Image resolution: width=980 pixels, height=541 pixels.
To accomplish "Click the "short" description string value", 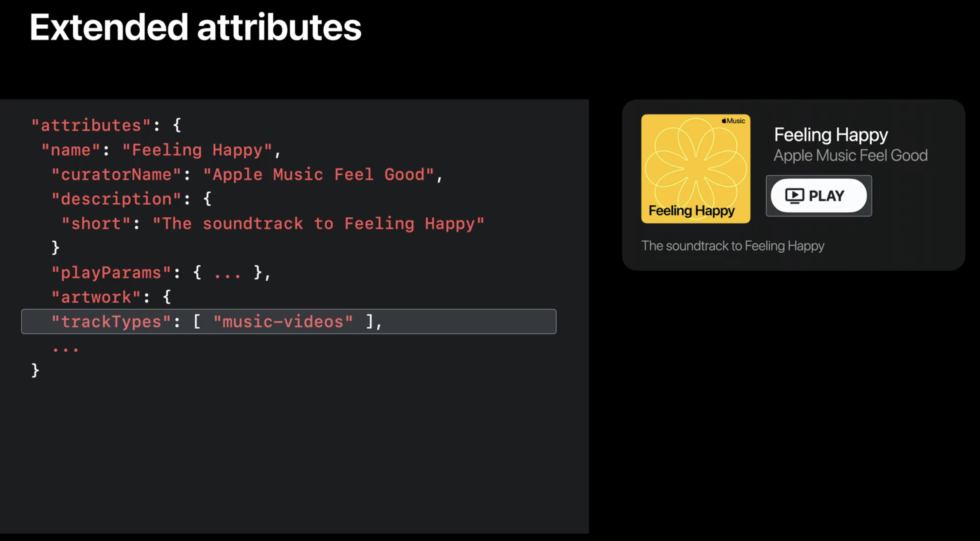I will [318, 223].
